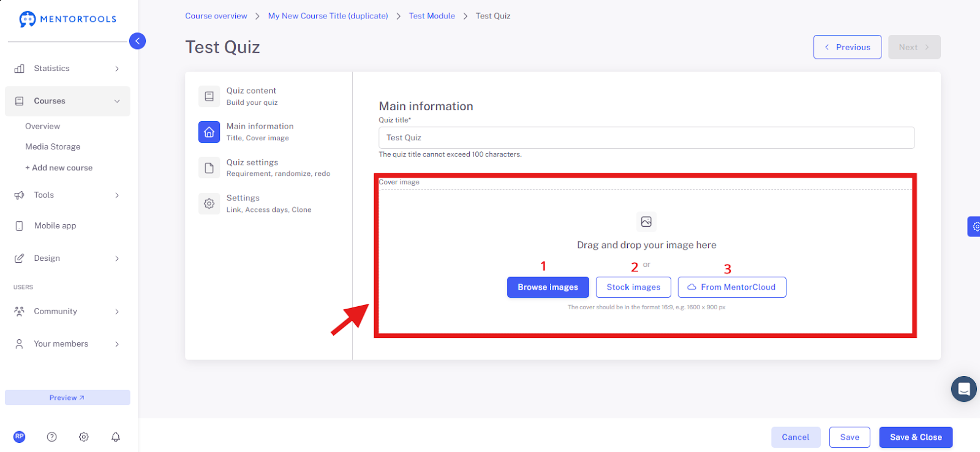980x452 pixels.
Task: Click the Tools megaphone icon
Action: (20, 195)
